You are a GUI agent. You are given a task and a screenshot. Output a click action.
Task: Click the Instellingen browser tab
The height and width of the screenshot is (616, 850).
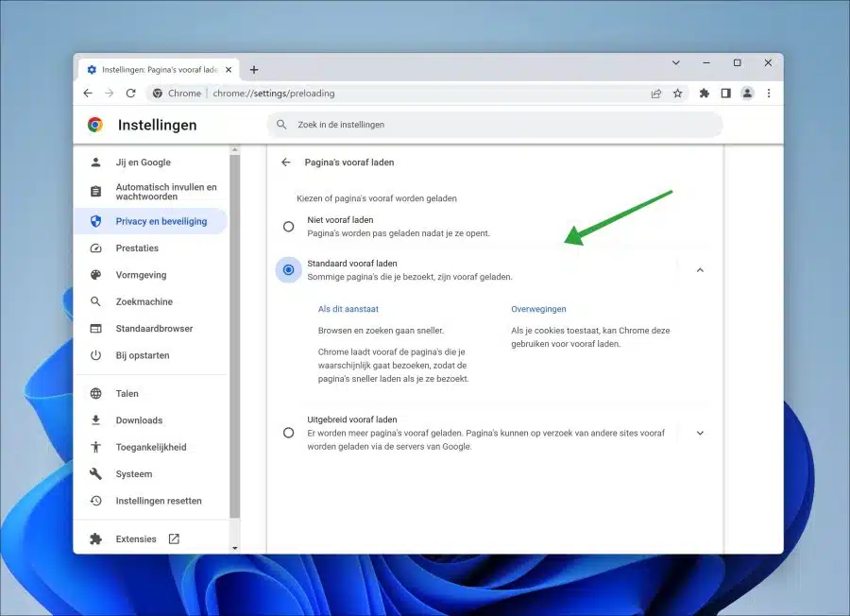coord(160,69)
